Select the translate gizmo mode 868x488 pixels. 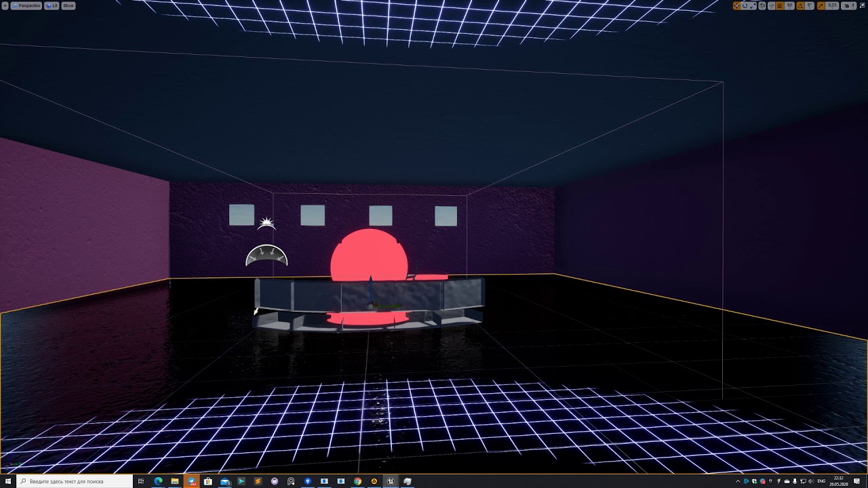[738, 5]
